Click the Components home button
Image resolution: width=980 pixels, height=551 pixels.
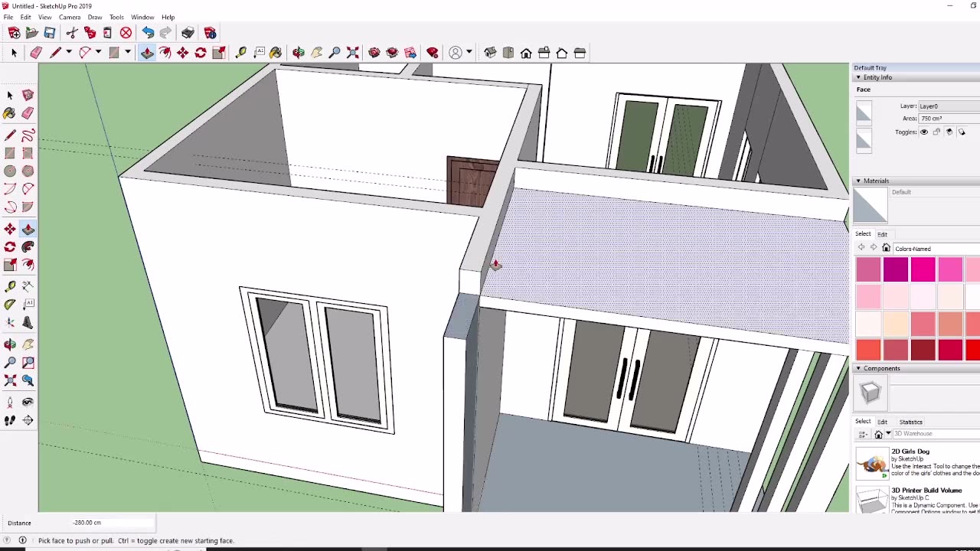(x=879, y=435)
